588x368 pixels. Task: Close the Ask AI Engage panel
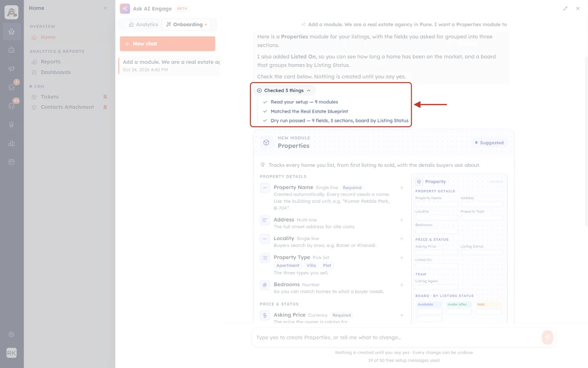tap(578, 9)
